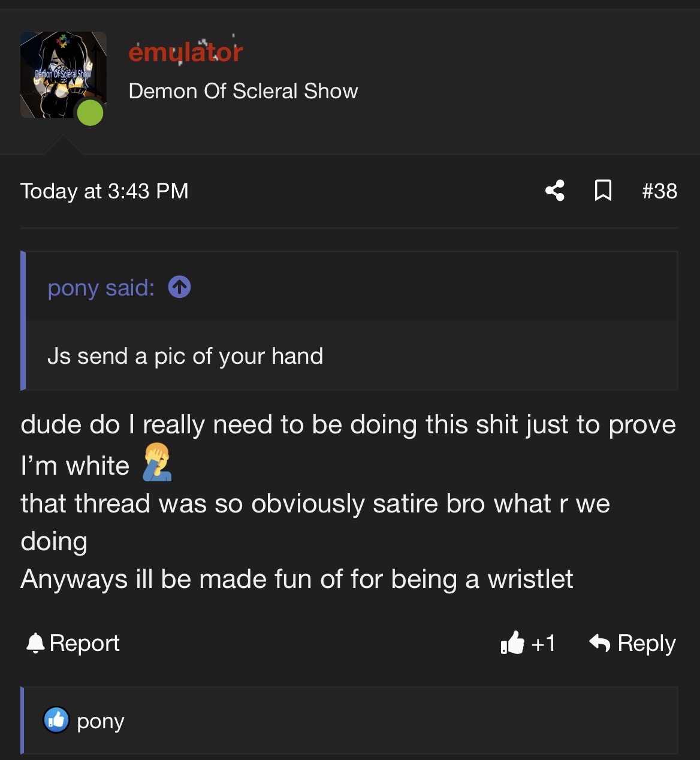Toggle the +1 like count
700x760 pixels.
544,643
